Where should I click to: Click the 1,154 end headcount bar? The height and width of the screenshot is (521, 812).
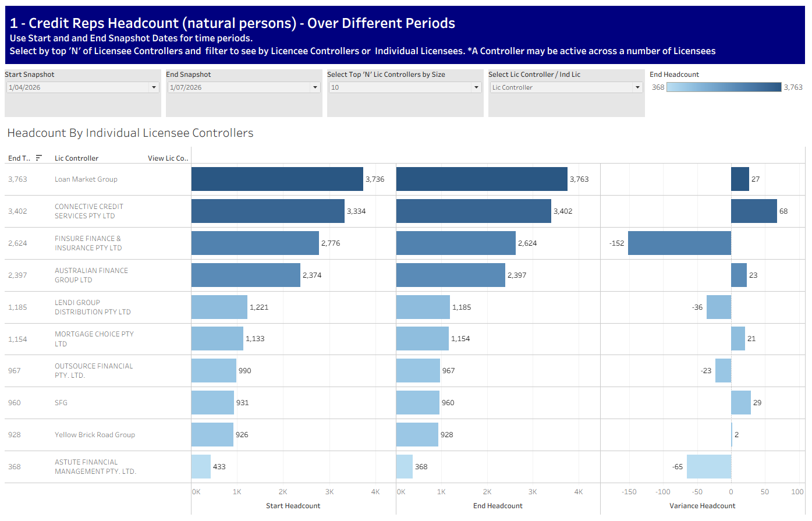423,339
